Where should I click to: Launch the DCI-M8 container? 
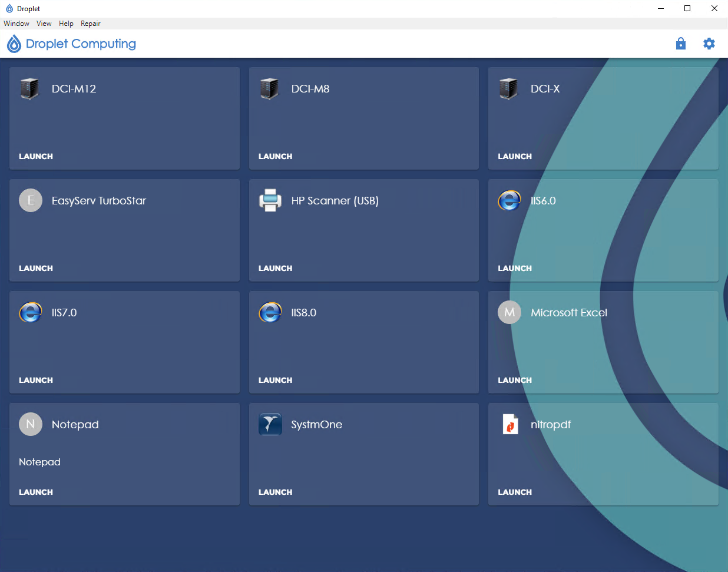[x=276, y=156]
